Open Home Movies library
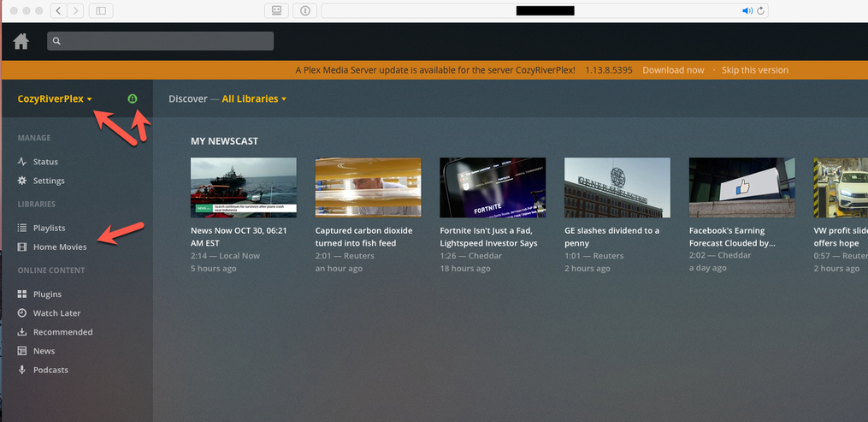Image resolution: width=868 pixels, height=422 pixels. 60,247
